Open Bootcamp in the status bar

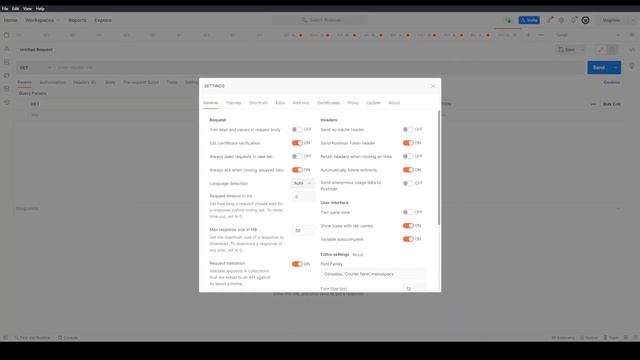point(563,338)
